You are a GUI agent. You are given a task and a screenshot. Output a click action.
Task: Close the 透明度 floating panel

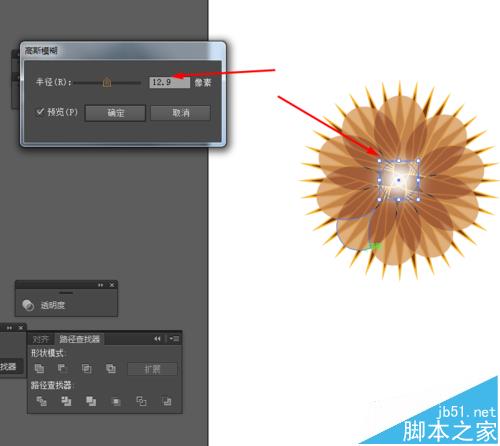click(x=112, y=285)
